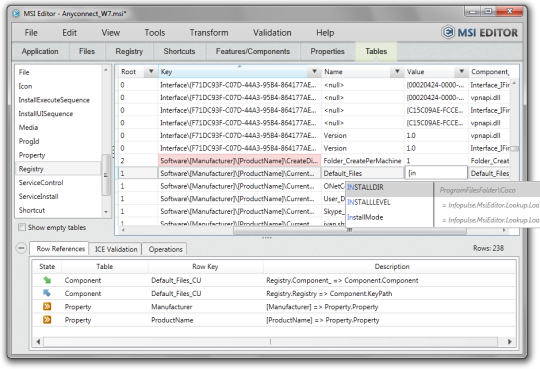Image resolution: width=540 pixels, height=369 pixels.
Task: Switch to the Registry tab in top bar
Action: point(129,51)
